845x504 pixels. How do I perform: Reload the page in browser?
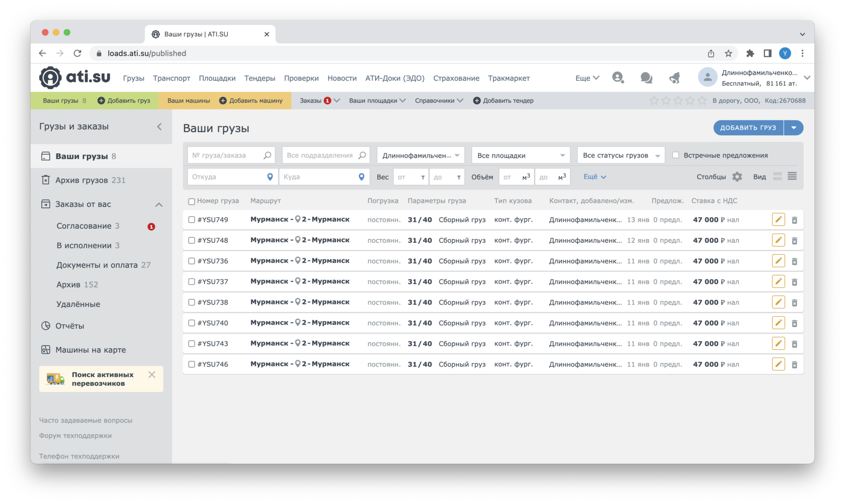[x=77, y=53]
